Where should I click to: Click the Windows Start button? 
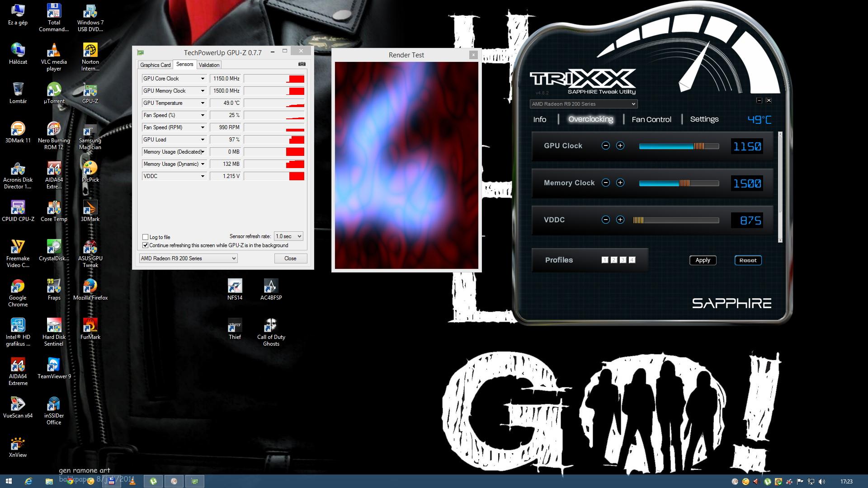(9, 481)
